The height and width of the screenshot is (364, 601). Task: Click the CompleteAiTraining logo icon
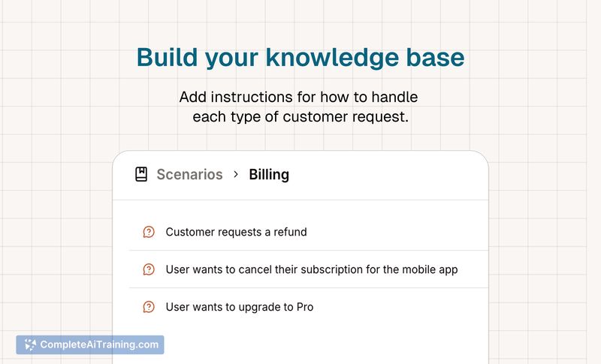click(x=30, y=344)
